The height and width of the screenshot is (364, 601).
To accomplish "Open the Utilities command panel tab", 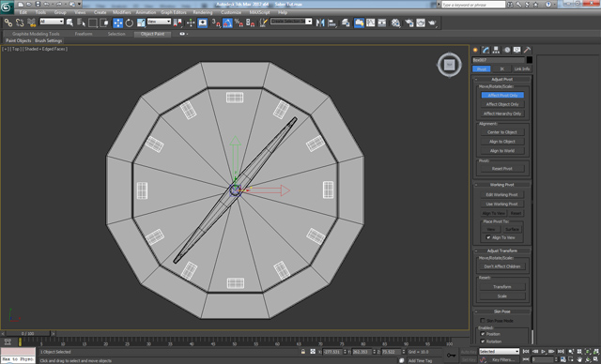I will (528, 50).
